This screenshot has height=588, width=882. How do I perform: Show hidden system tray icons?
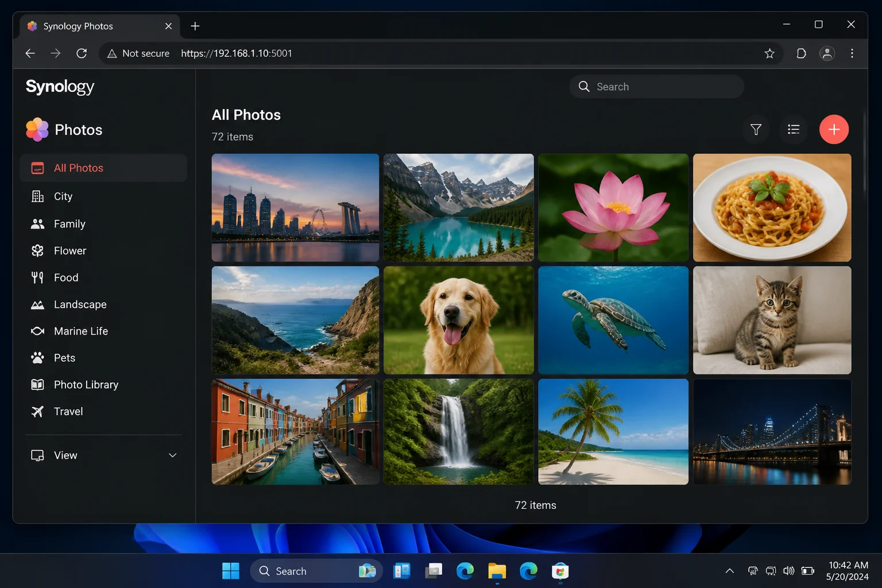point(729,571)
